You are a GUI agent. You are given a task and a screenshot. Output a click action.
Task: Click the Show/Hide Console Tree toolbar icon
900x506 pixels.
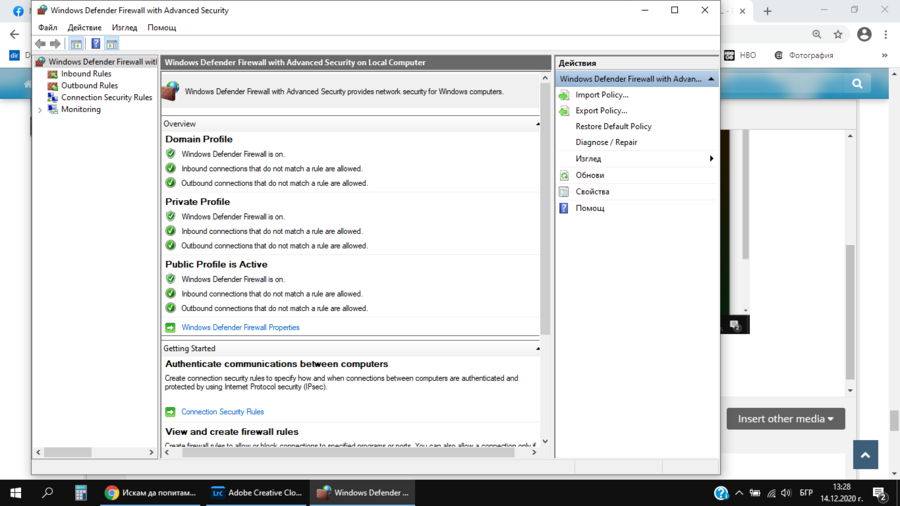(76, 44)
